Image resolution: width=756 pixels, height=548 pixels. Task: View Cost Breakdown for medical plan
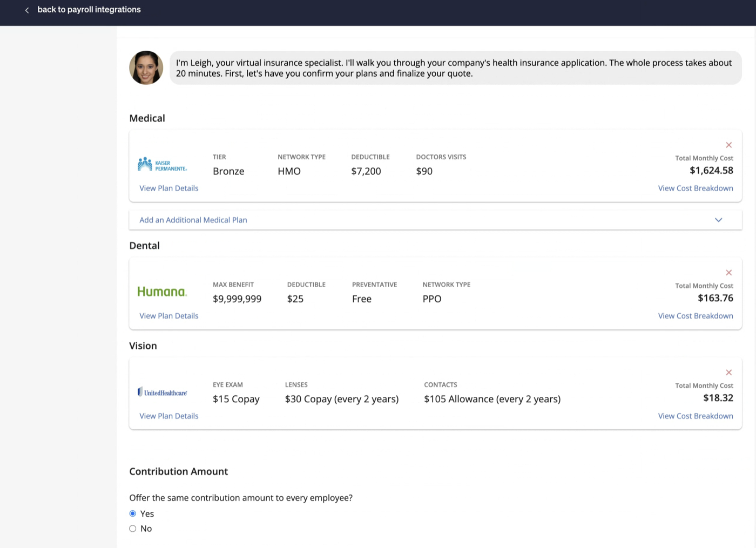click(696, 188)
